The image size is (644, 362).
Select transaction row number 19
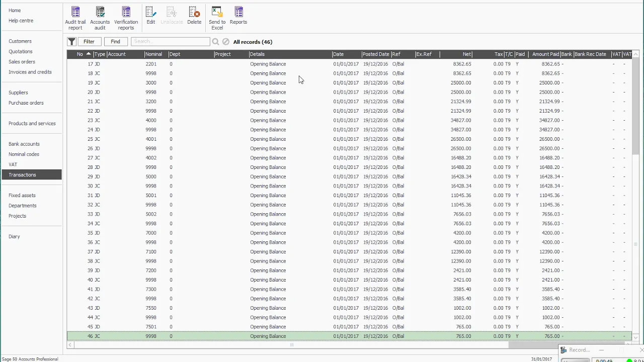349,82
